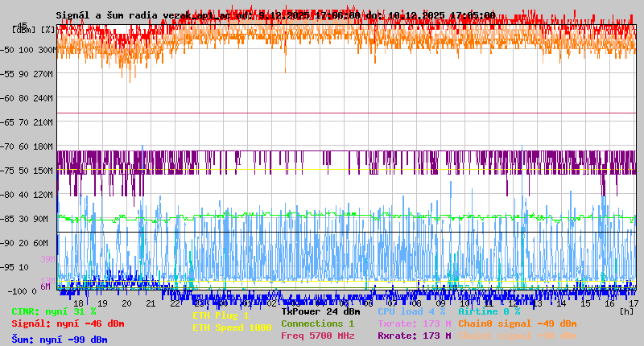The image size is (644, 346).
Task: Click the 'Rxrate: 173 M' legend label
Action: click(415, 336)
